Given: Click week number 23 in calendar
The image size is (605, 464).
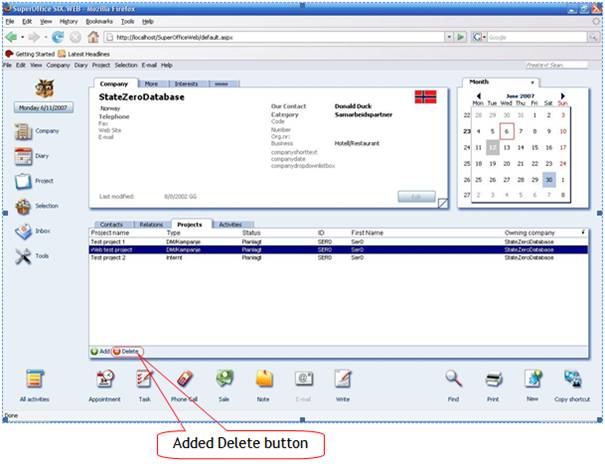Looking at the screenshot, I should click(467, 132).
